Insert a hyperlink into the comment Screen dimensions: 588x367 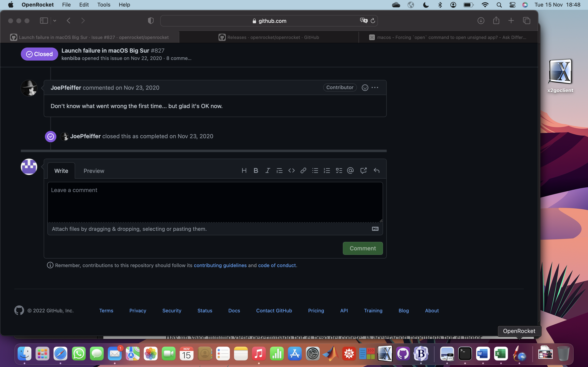(303, 170)
